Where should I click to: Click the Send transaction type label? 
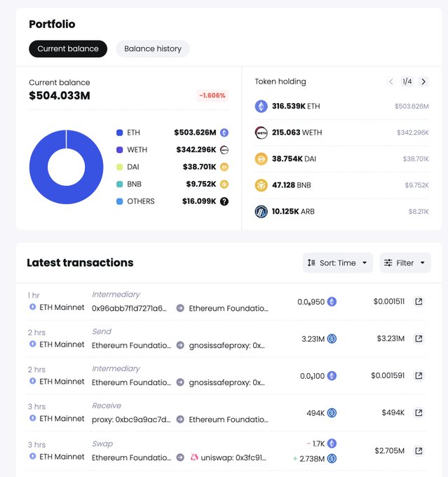(x=102, y=332)
